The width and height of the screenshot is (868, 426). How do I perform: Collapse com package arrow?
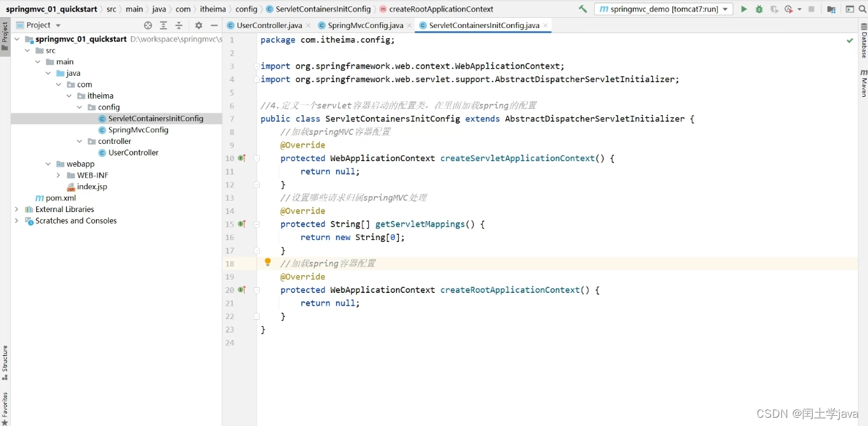click(x=59, y=85)
